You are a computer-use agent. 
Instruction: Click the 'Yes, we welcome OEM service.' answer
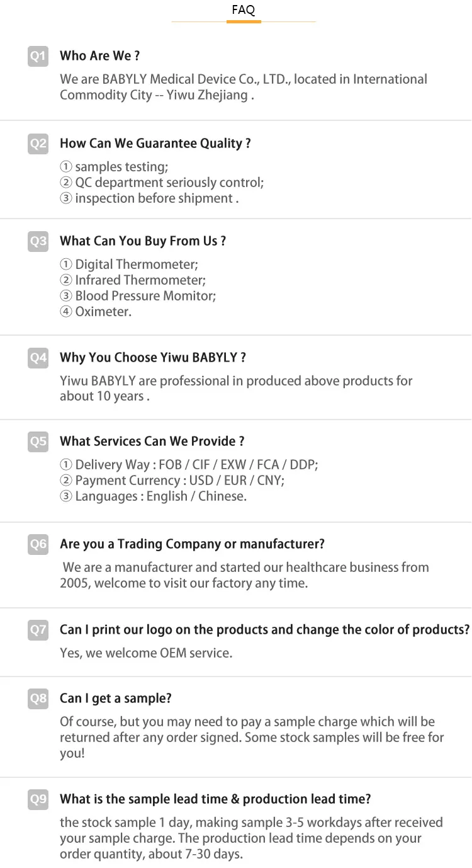coord(146,653)
